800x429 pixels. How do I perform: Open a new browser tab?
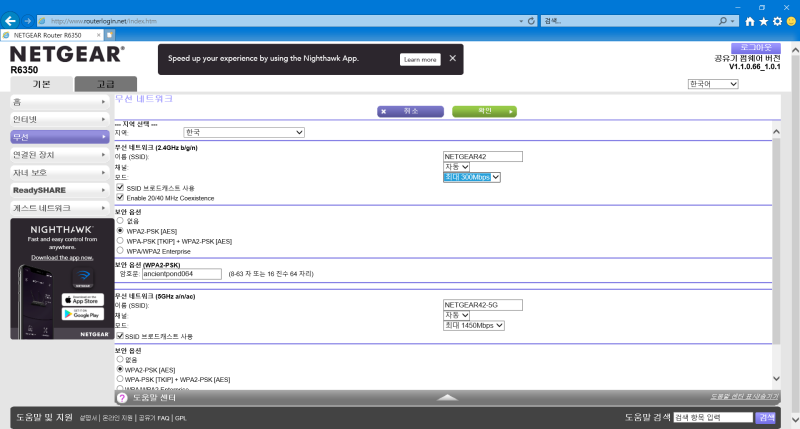coord(109,35)
